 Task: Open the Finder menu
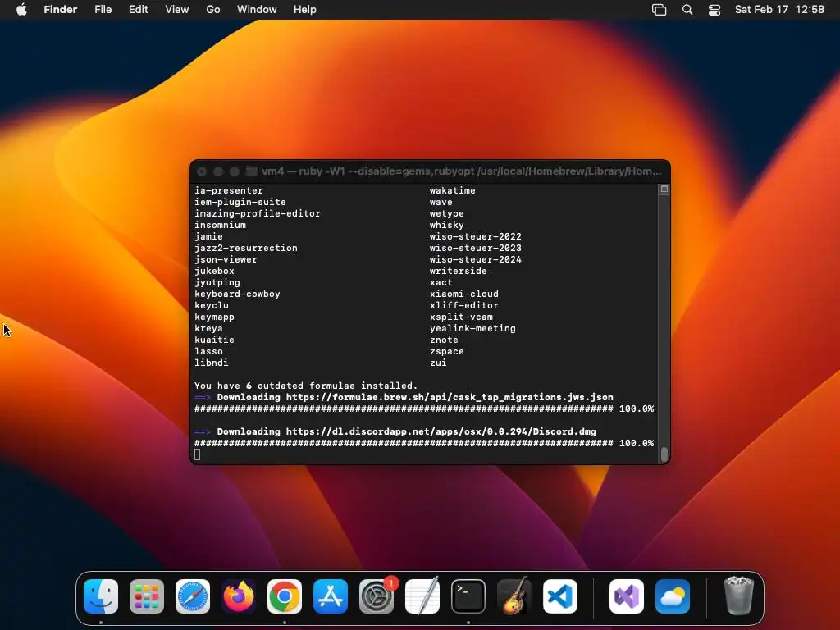[x=61, y=10]
